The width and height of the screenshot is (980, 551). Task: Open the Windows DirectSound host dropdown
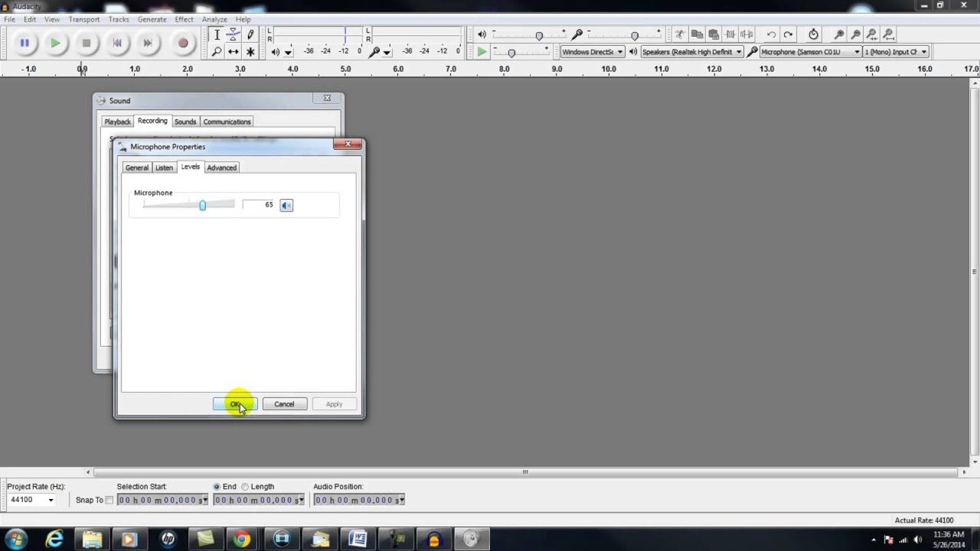[x=592, y=52]
